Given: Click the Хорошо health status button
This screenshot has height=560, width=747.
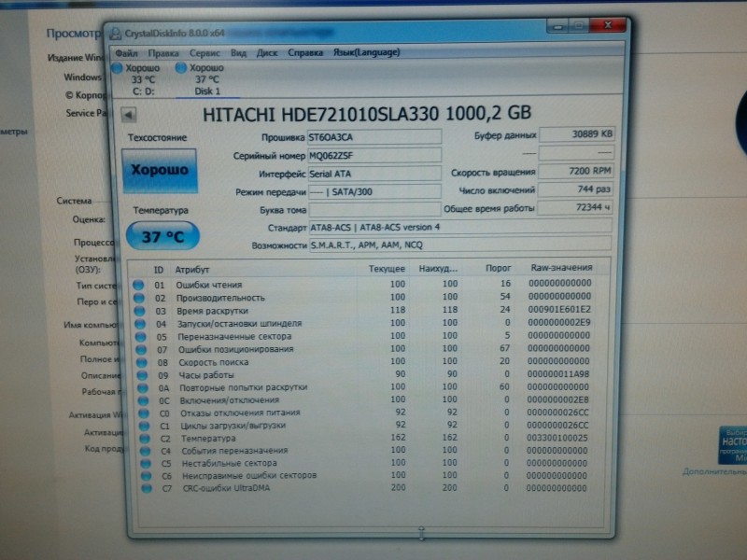Looking at the screenshot, I should pyautogui.click(x=160, y=171).
